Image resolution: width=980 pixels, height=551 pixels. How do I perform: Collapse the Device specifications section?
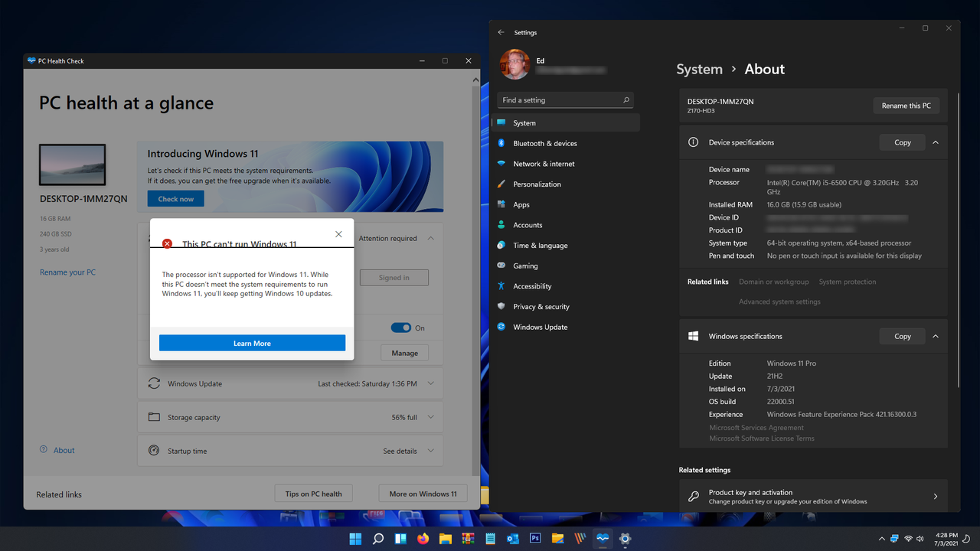tap(936, 142)
